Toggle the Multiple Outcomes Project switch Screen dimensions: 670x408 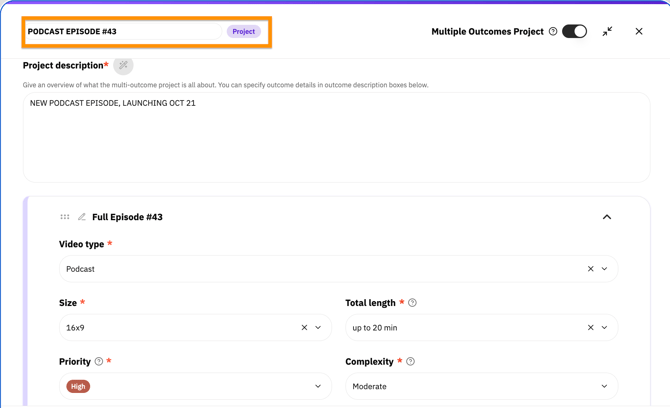[574, 31]
